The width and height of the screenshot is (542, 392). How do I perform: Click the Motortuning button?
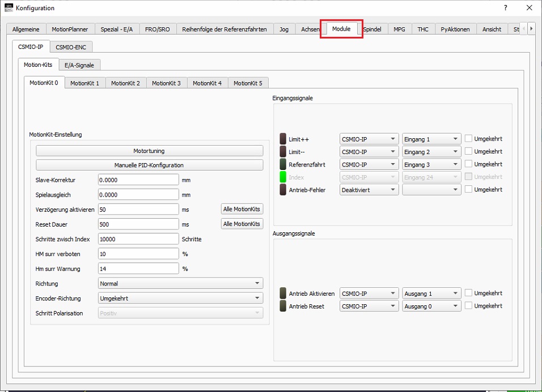click(149, 151)
